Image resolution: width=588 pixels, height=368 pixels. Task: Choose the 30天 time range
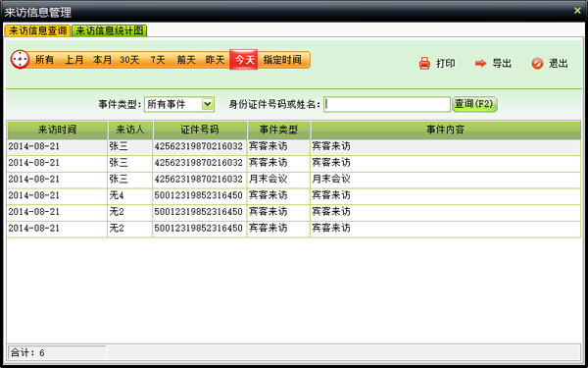click(129, 60)
